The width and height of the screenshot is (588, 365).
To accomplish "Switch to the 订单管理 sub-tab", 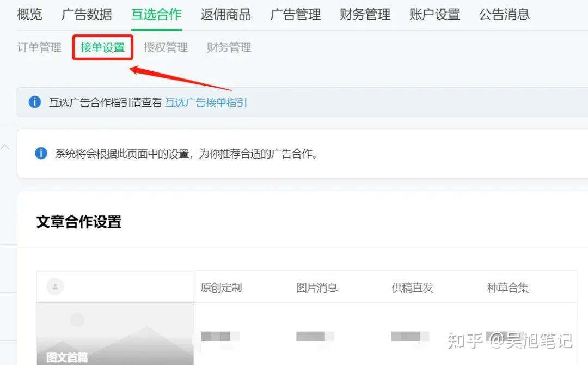I will (x=39, y=48).
